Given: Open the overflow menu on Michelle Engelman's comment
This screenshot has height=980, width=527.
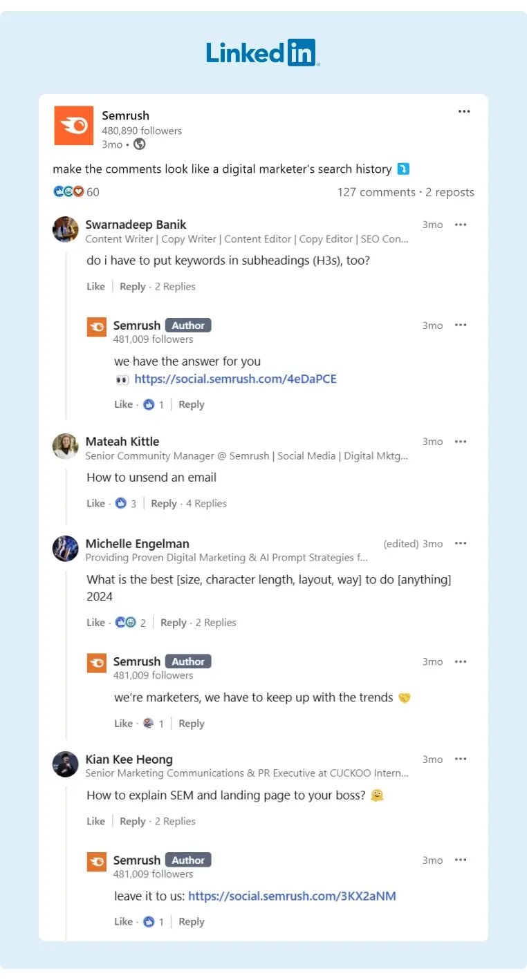Looking at the screenshot, I should 461,544.
